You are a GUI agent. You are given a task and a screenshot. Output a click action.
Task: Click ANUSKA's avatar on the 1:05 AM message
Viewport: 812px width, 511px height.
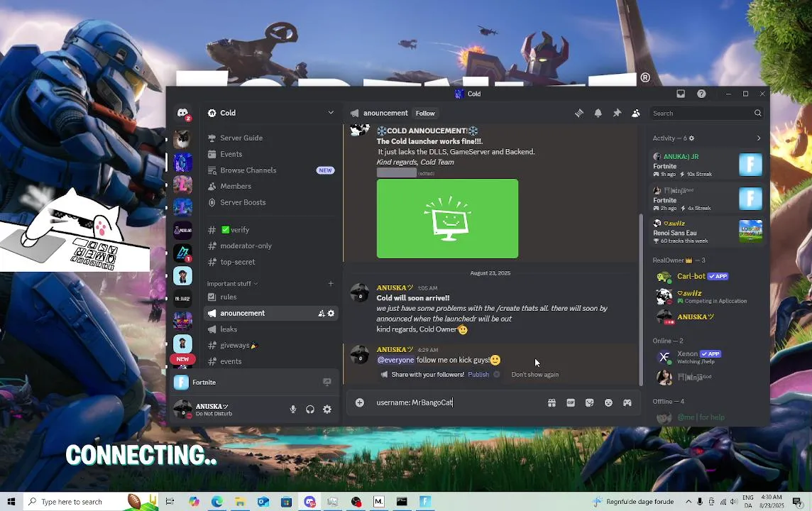click(359, 292)
